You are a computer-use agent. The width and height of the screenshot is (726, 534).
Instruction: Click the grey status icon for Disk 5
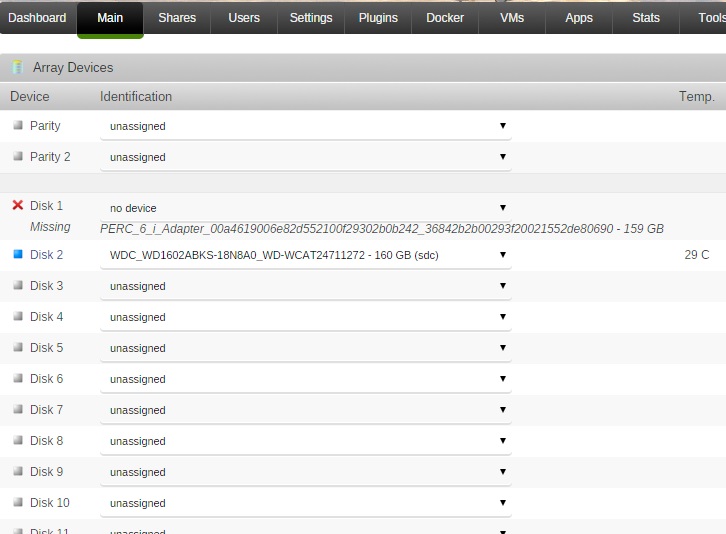[18, 347]
